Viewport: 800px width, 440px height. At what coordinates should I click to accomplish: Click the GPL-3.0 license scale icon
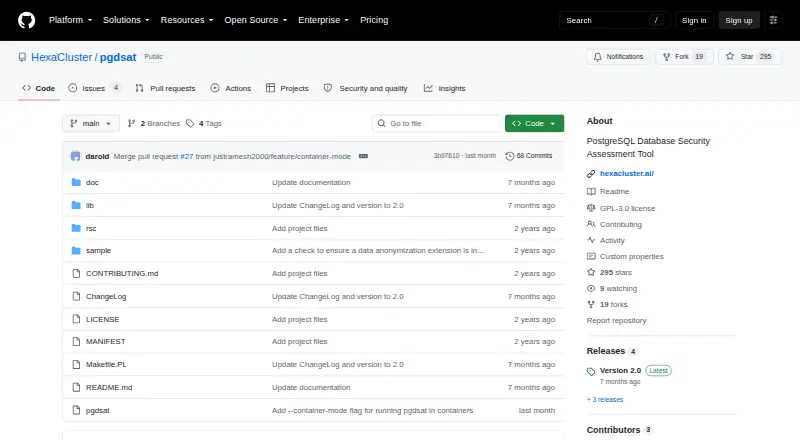coord(591,208)
